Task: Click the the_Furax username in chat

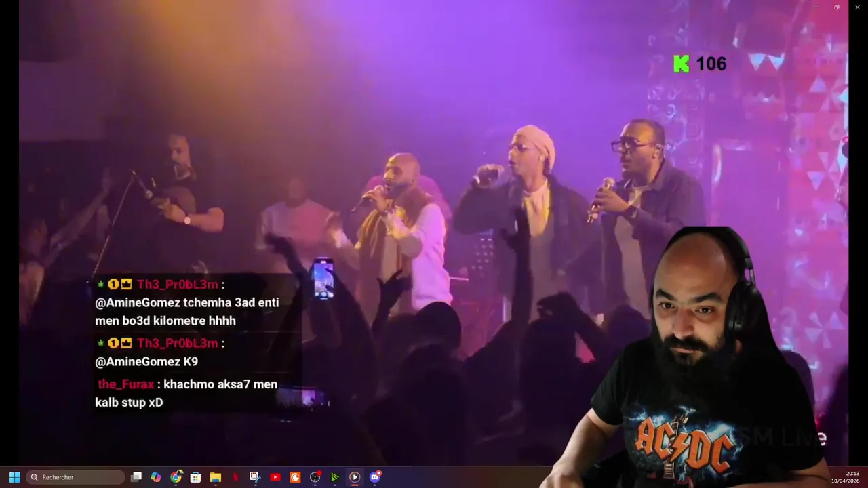Action: (x=125, y=384)
